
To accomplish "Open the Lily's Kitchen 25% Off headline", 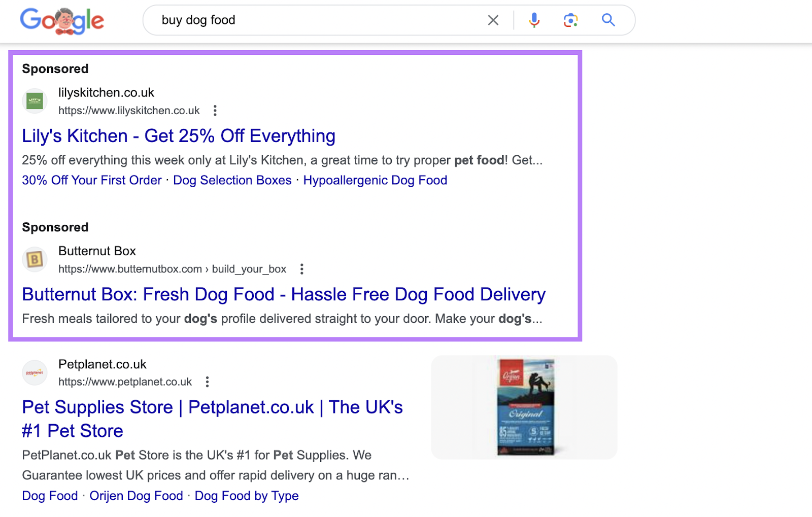I will click(x=179, y=136).
